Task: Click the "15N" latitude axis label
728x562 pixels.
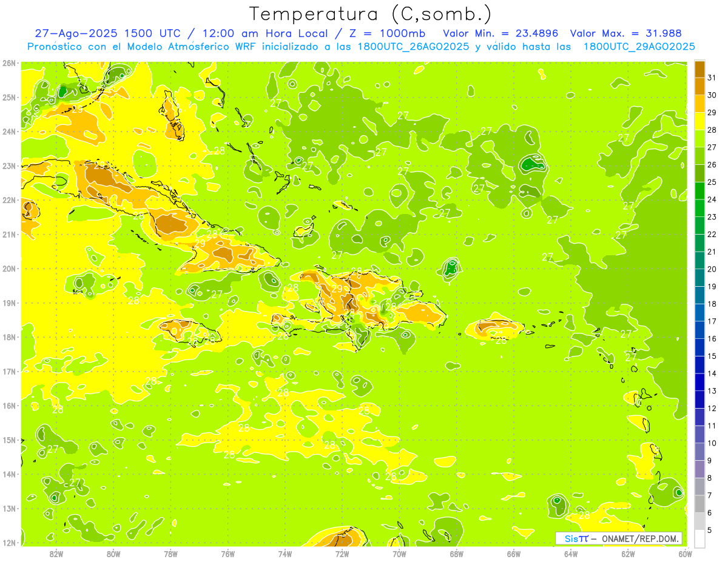Action: click(8, 440)
